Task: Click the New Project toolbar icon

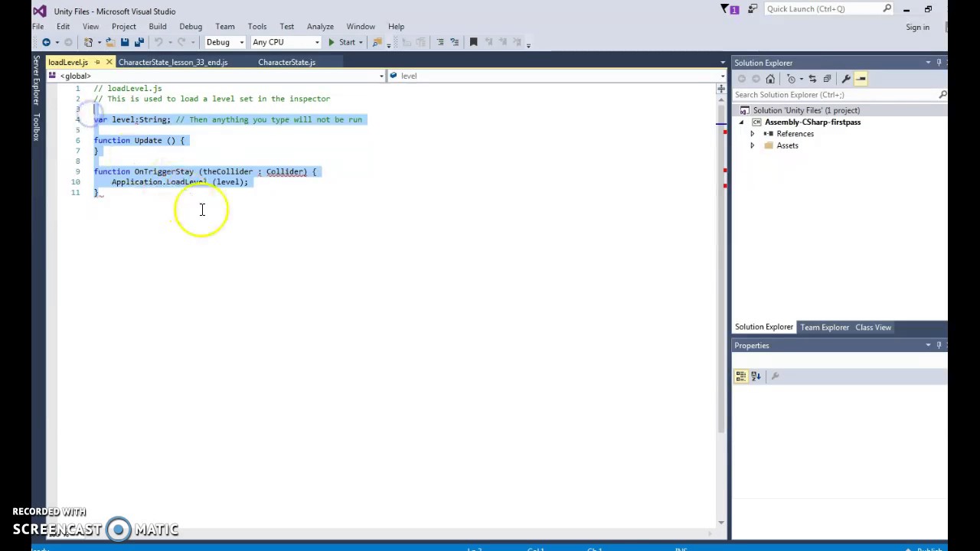Action: 88,42
